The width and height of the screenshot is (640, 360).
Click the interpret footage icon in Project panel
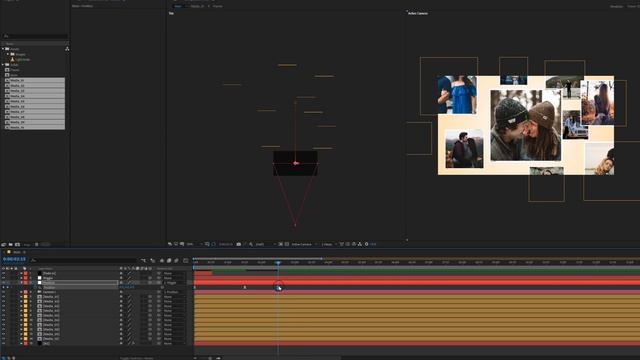point(4,244)
